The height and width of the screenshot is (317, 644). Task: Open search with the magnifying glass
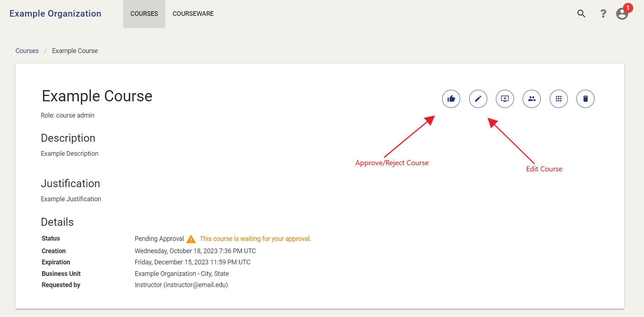click(581, 14)
